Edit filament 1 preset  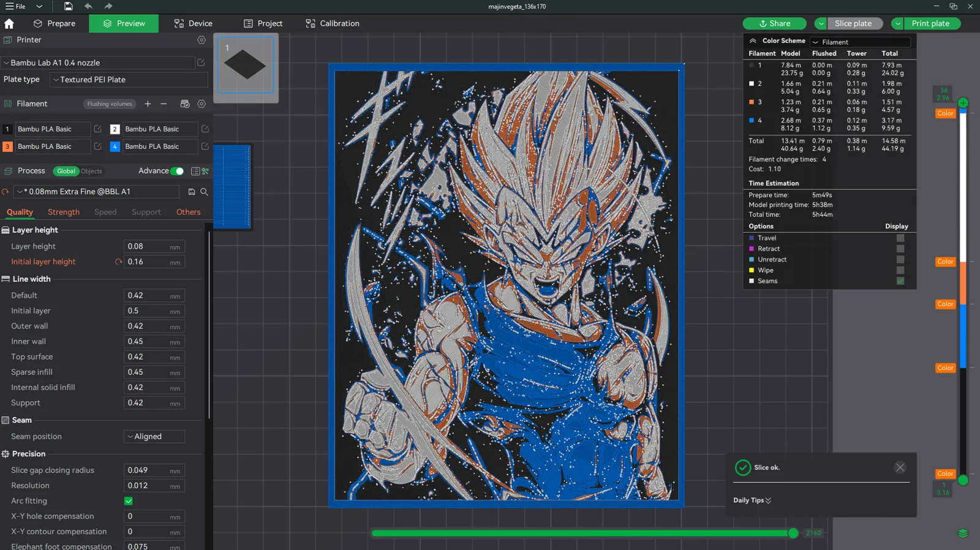pos(97,129)
